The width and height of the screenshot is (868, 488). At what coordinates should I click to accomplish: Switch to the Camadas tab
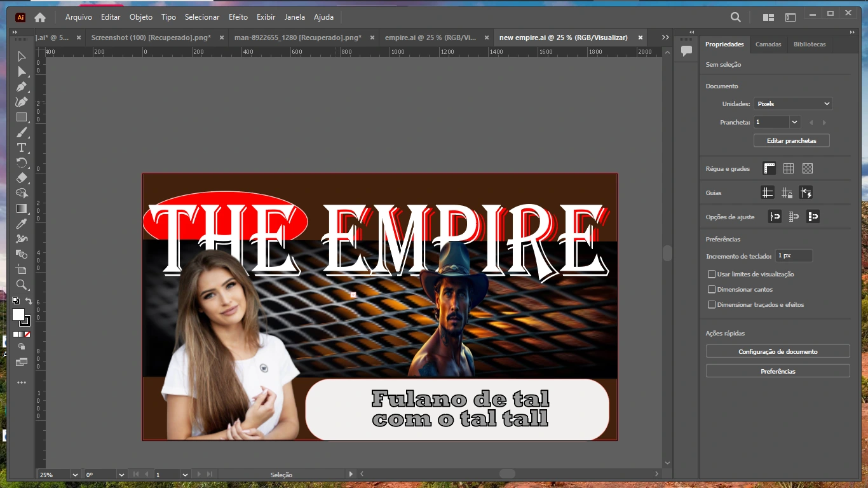pyautogui.click(x=768, y=44)
